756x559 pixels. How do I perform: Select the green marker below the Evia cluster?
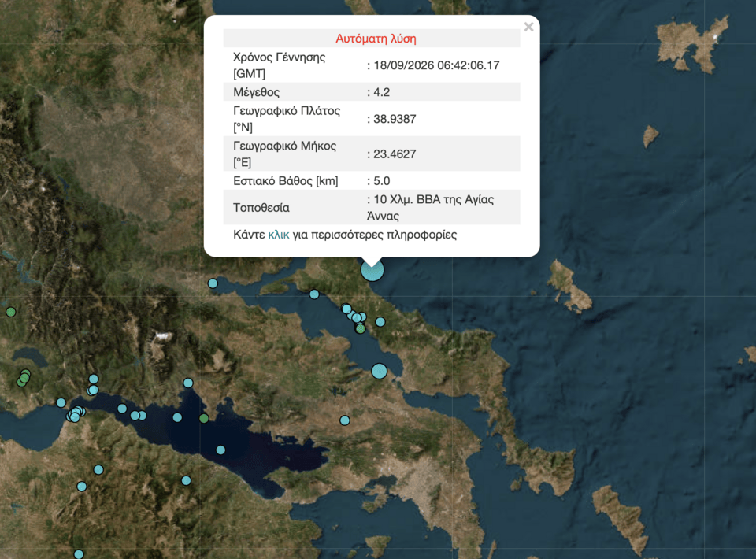point(360,328)
